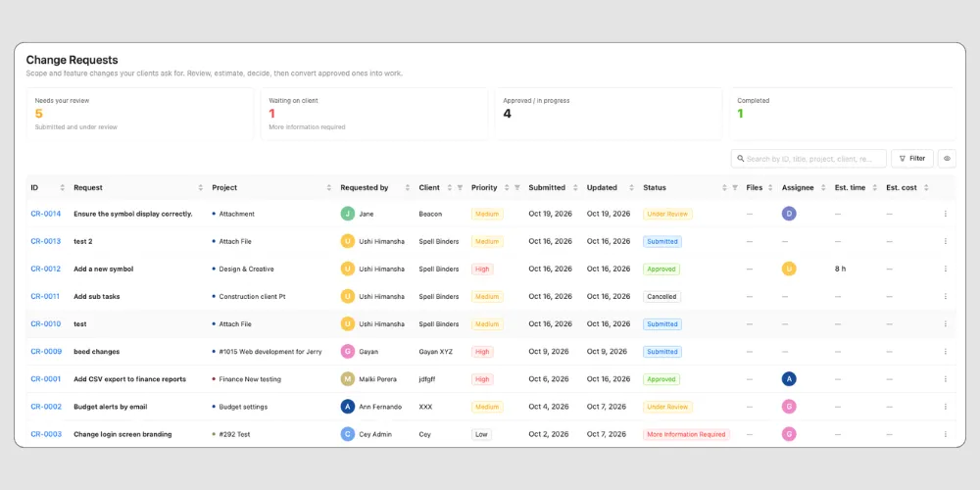Select the Waiting on client card
The width and height of the screenshot is (980, 490).
[374, 114]
